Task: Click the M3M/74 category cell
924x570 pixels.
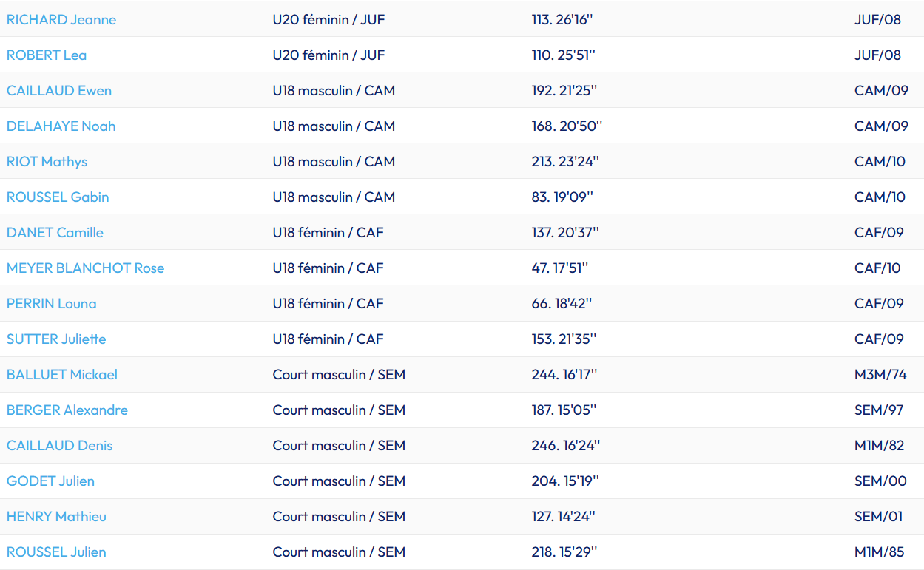Action: point(880,375)
